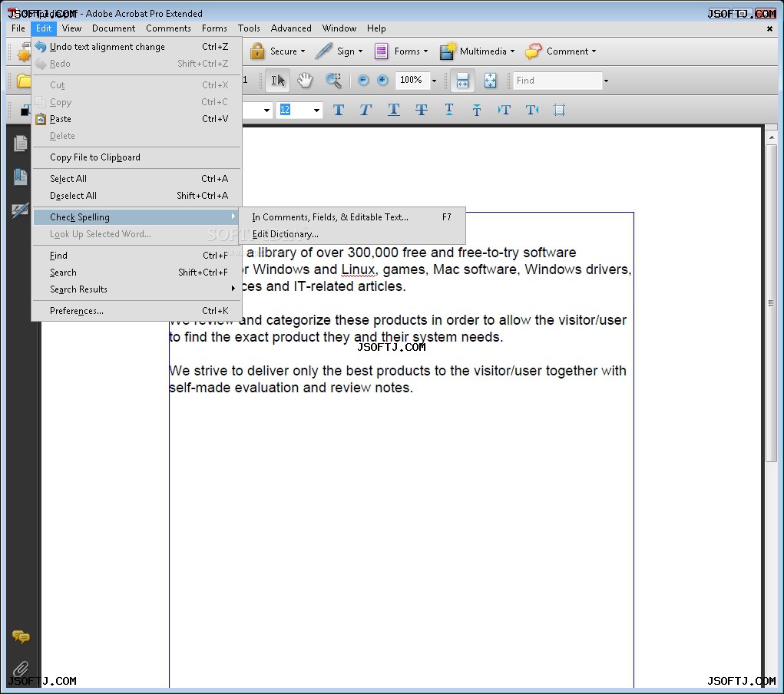The image size is (784, 694).
Task: Open the Secure dropdown arrow
Action: (x=303, y=51)
